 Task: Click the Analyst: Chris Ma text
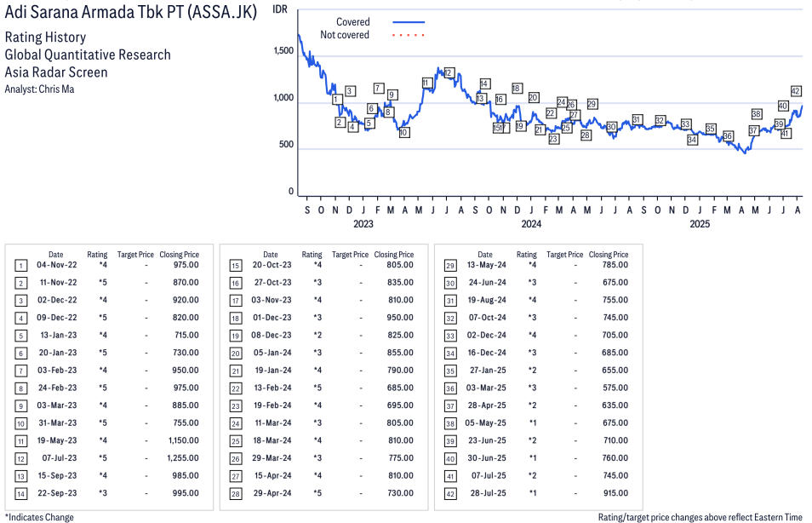(x=39, y=89)
